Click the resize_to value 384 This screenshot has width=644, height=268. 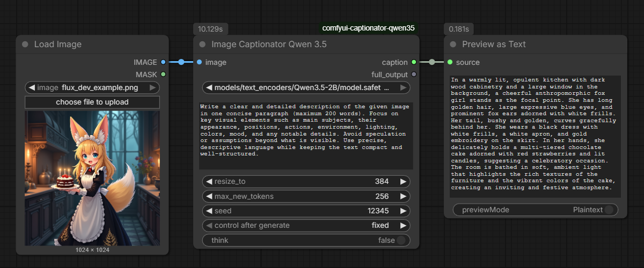click(x=382, y=182)
